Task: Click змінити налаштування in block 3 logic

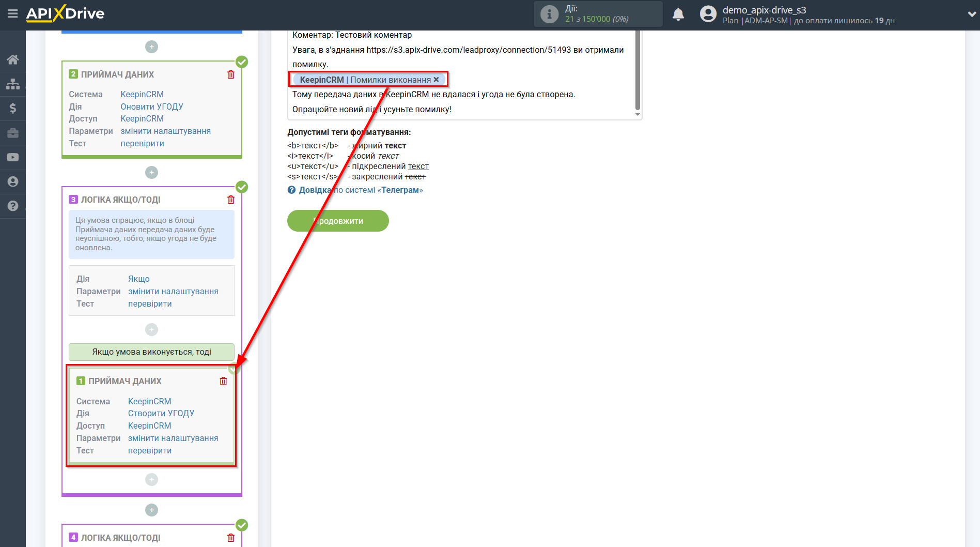Action: [173, 291]
